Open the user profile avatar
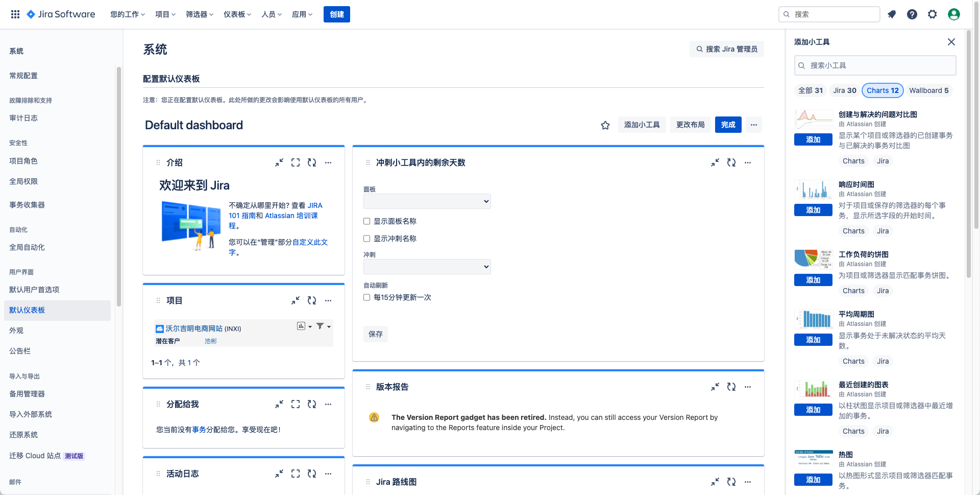Screen dimensions: 980x495 point(954,14)
